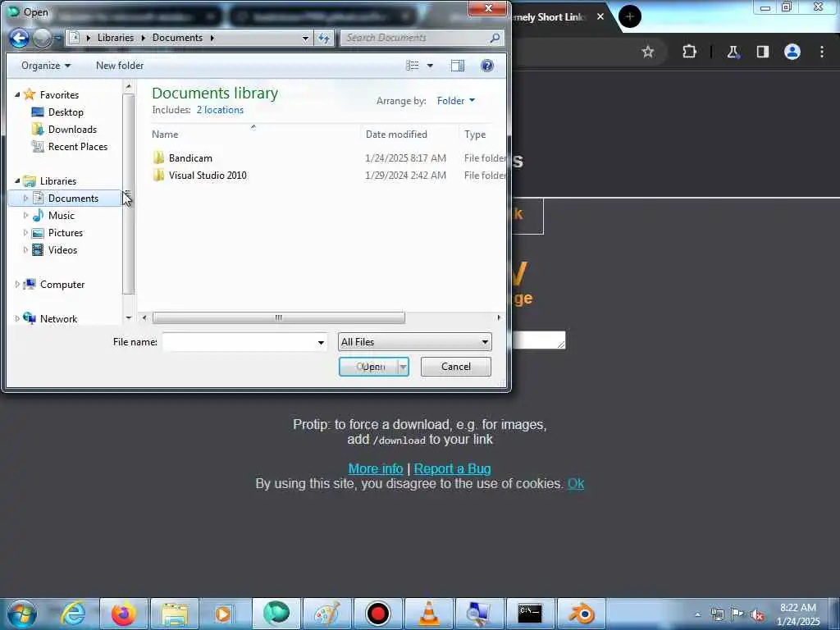Screen dimensions: 840x630
Task: Expand address bar previous locations dropdown
Action: coord(305,38)
